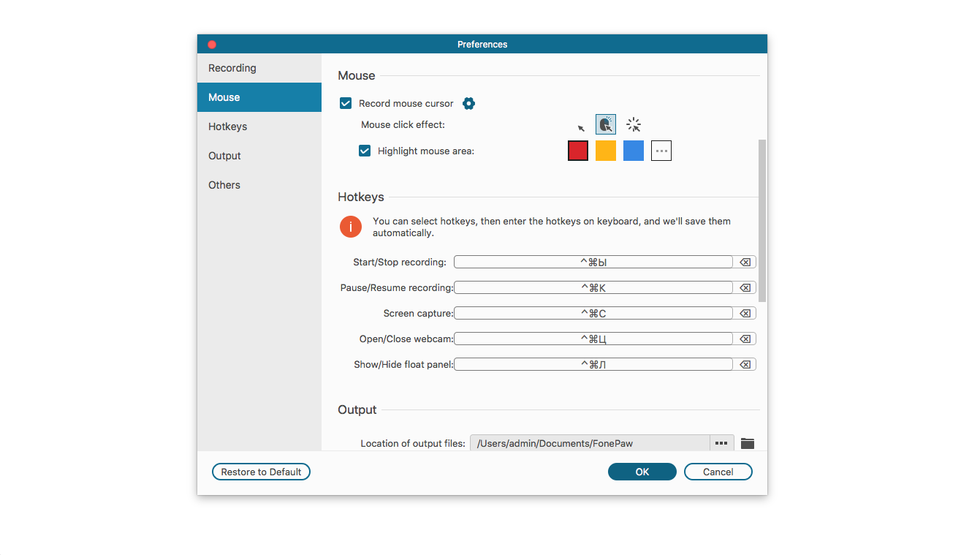Open output folder via folder icon

pos(747,443)
